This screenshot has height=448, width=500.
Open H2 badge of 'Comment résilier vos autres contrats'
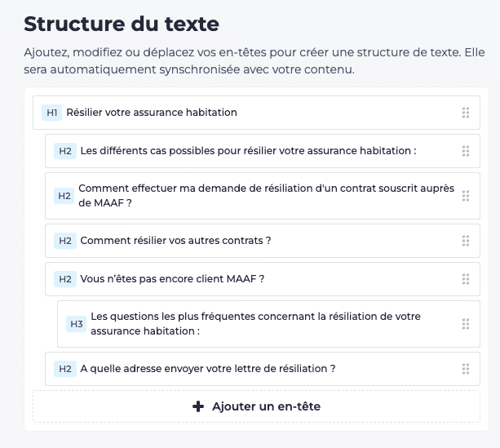tap(65, 241)
